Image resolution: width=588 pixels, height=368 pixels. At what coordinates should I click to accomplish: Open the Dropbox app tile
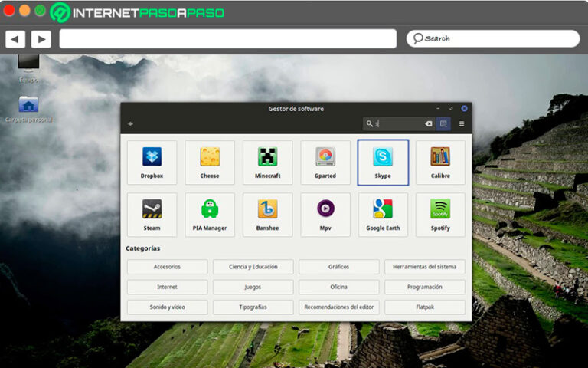tap(152, 162)
